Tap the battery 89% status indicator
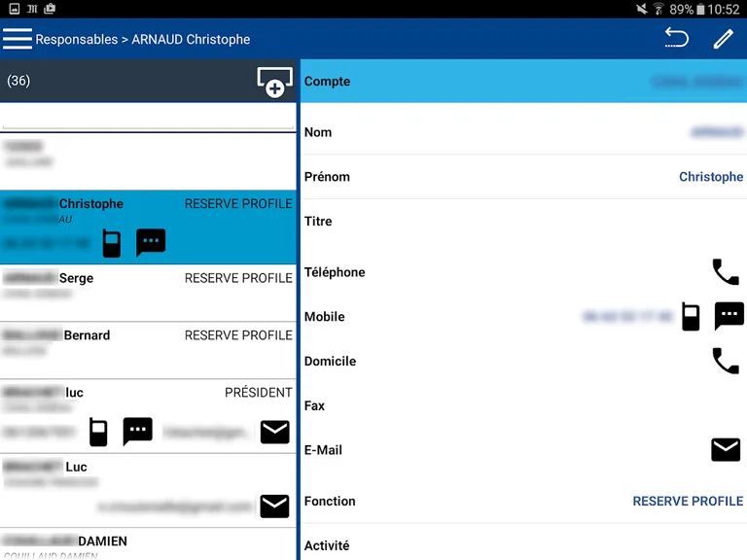The height and width of the screenshot is (560, 747). click(x=687, y=9)
